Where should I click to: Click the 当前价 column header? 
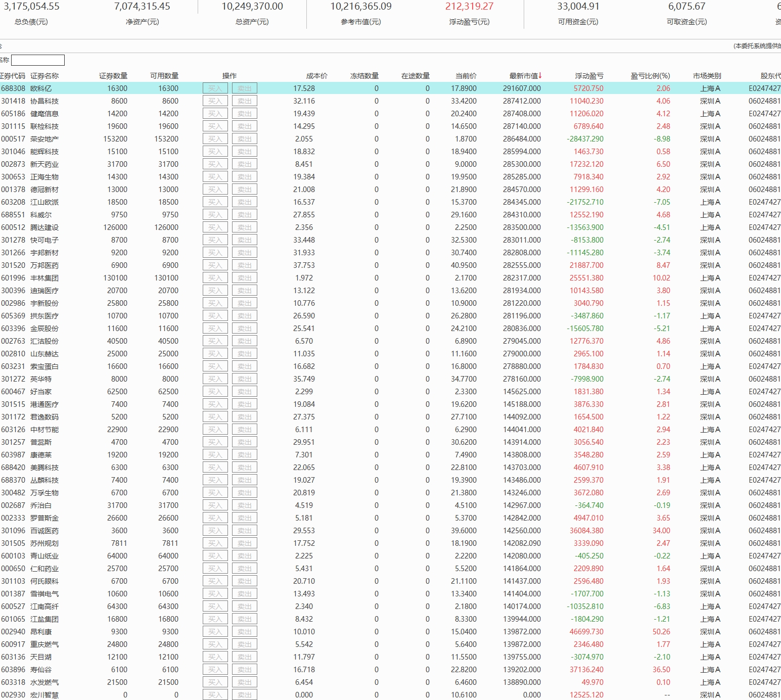click(466, 76)
